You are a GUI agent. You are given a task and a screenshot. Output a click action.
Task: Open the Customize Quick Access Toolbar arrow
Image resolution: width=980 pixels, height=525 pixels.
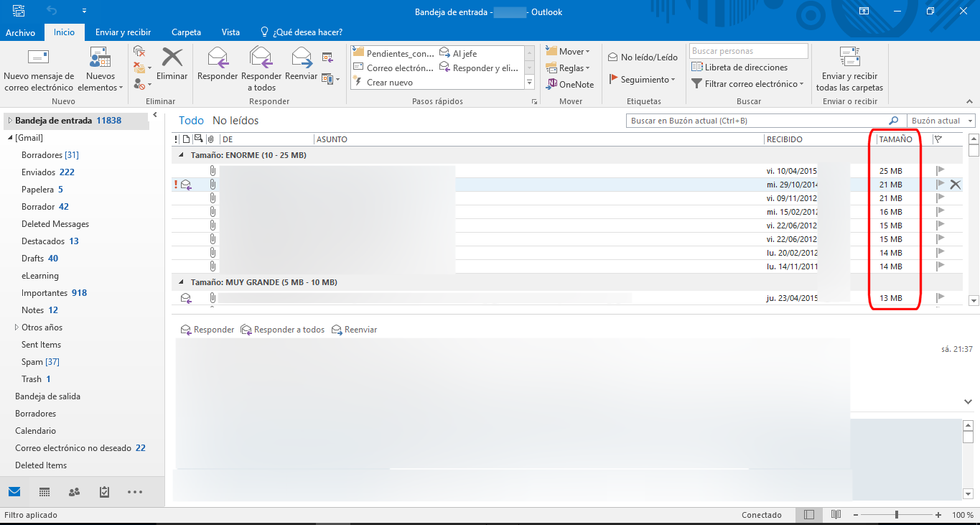coord(84,11)
